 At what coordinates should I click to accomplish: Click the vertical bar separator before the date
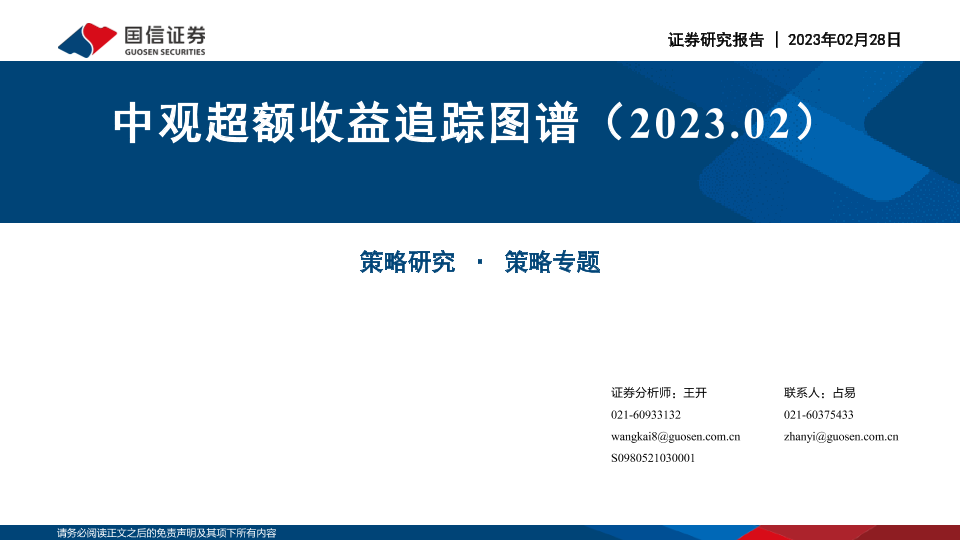point(777,40)
